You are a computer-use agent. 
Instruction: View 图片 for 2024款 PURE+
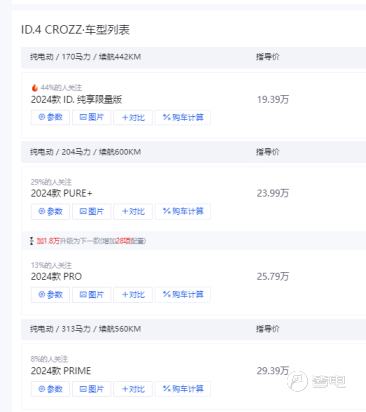coord(92,211)
